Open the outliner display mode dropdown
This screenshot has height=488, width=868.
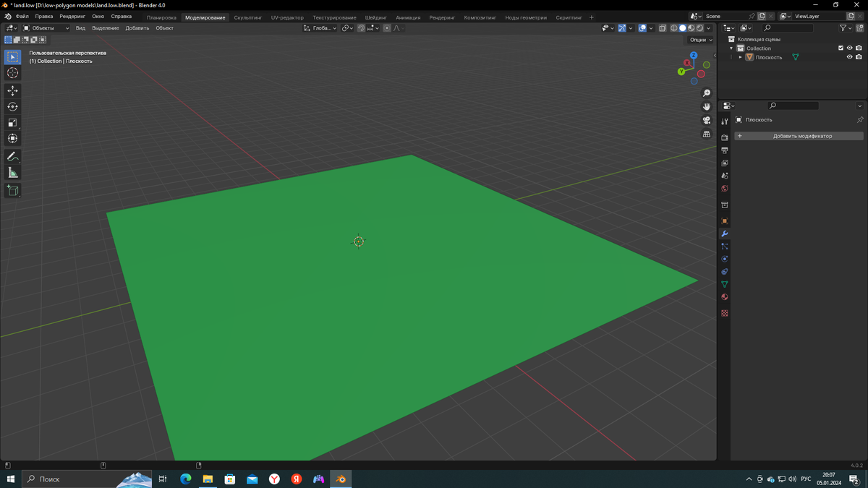[746, 28]
